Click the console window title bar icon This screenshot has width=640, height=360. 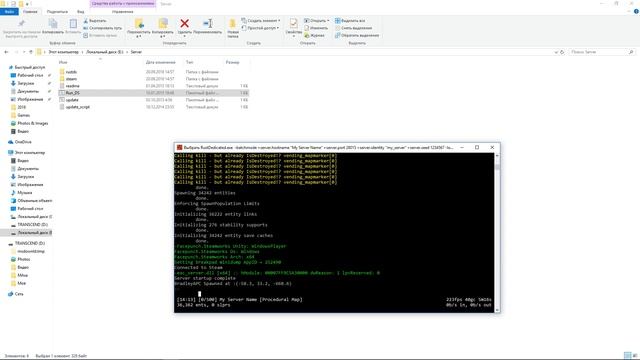click(179, 147)
